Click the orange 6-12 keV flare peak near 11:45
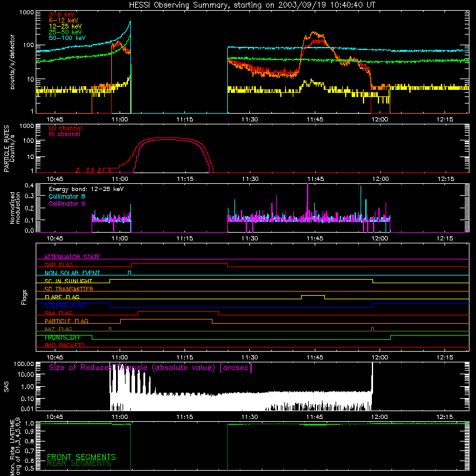This screenshot has height=476, width=476. [314, 33]
